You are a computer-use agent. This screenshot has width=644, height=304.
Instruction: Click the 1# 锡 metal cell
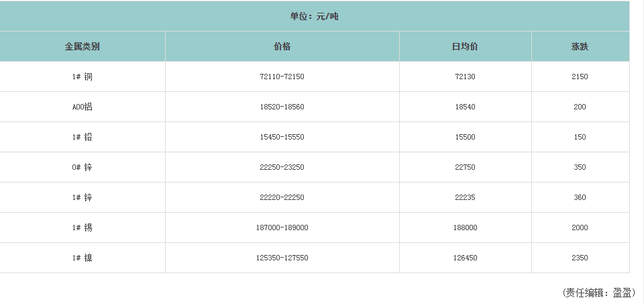click(x=83, y=228)
